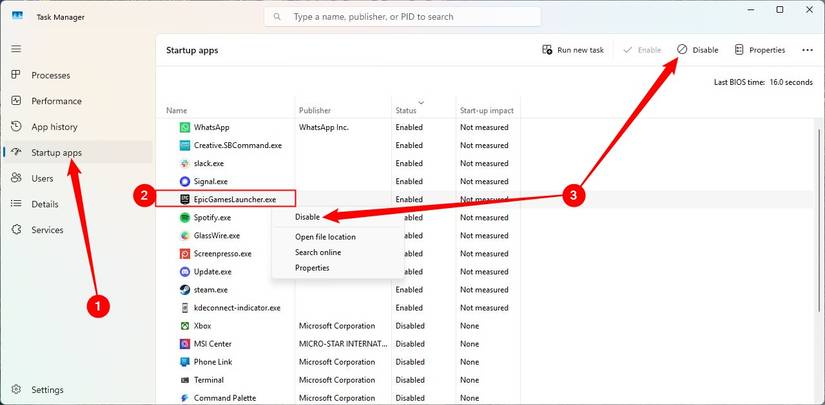
Task: Click the Disabled status of Xbox
Action: pyautogui.click(x=410, y=326)
